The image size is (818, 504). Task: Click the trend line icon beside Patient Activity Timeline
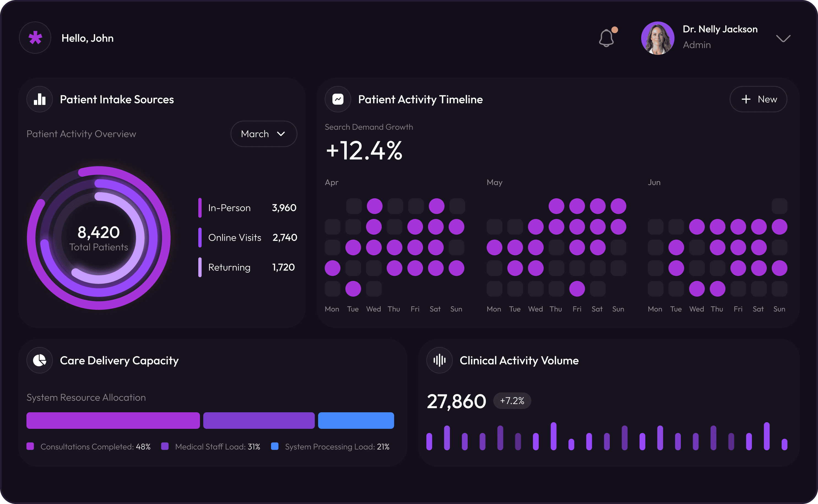[x=338, y=99]
